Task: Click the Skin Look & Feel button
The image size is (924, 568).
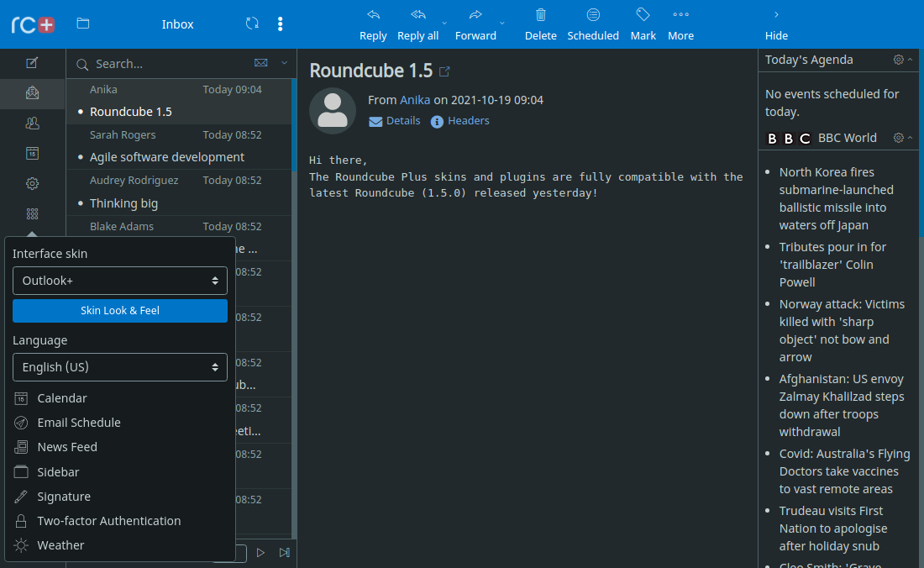Action: (x=119, y=311)
